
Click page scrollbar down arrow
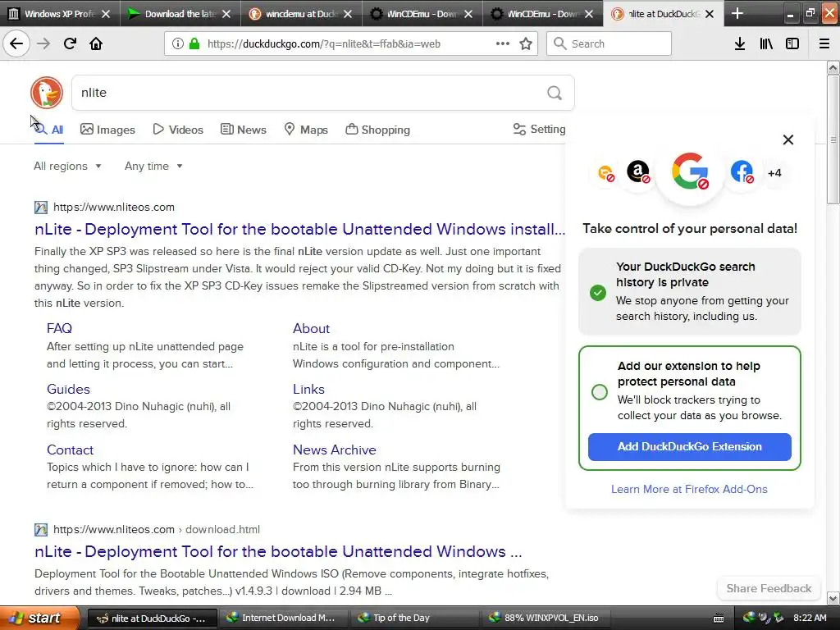coord(833,598)
